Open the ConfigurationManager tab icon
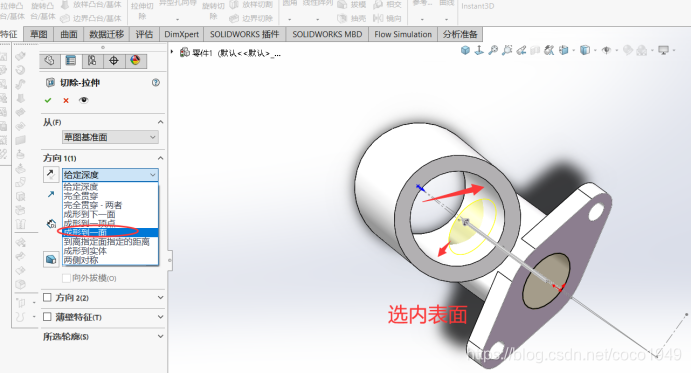This screenshot has width=691, height=373. 92,61
